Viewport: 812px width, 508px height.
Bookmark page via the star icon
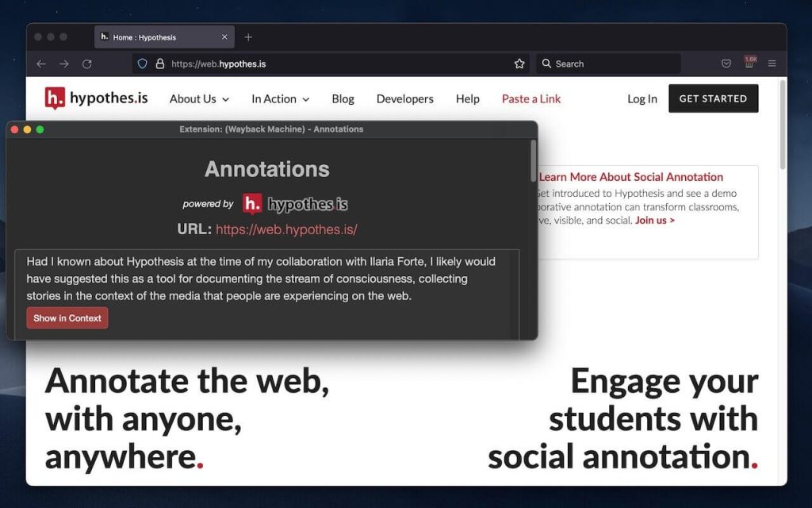pos(519,63)
